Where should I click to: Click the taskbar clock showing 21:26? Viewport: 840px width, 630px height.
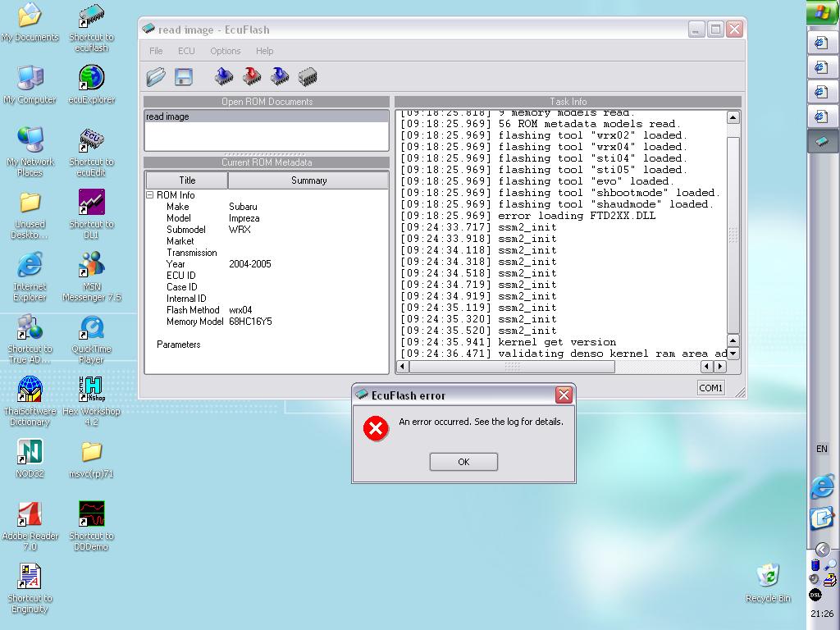point(822,614)
